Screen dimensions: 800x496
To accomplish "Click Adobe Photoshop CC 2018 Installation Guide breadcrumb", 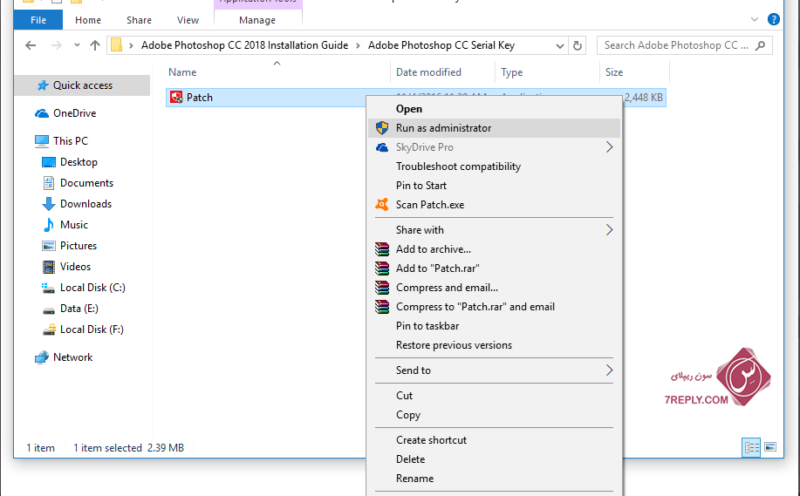I will (244, 45).
